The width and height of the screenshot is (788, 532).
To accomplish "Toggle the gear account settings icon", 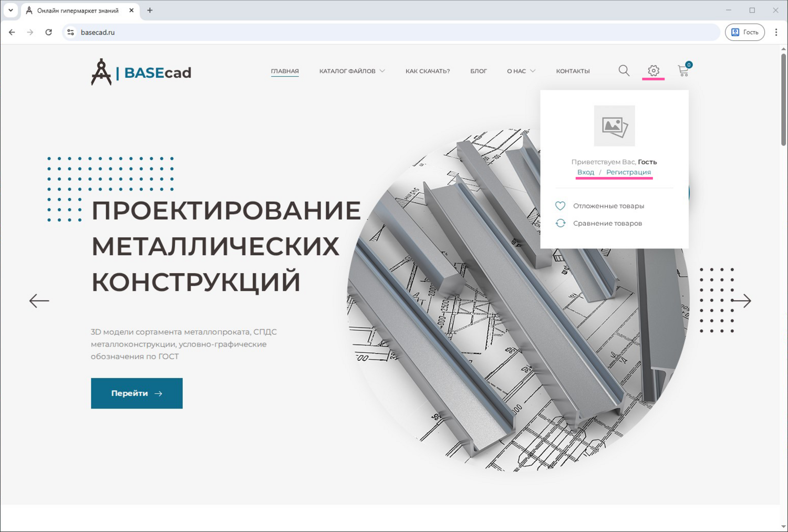I will (653, 71).
